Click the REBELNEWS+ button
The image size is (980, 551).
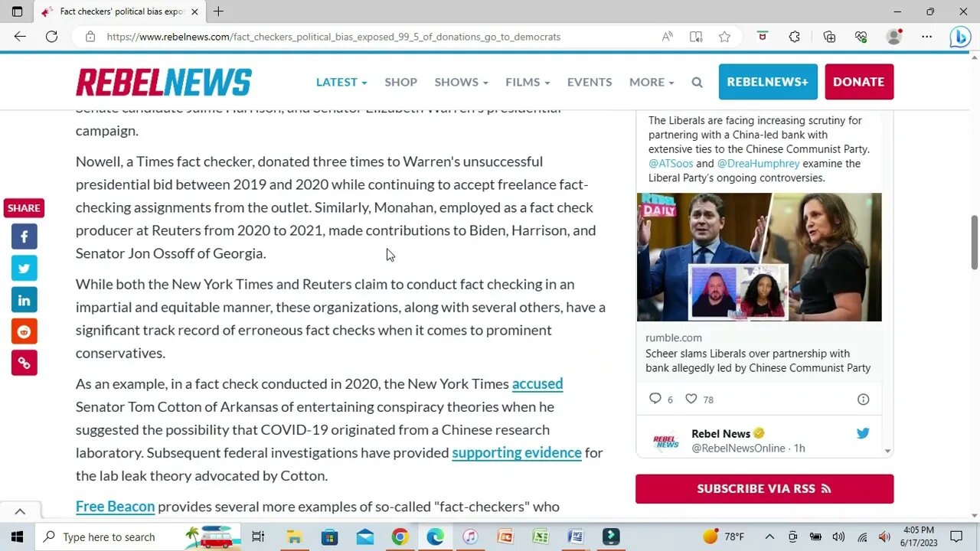click(x=768, y=82)
